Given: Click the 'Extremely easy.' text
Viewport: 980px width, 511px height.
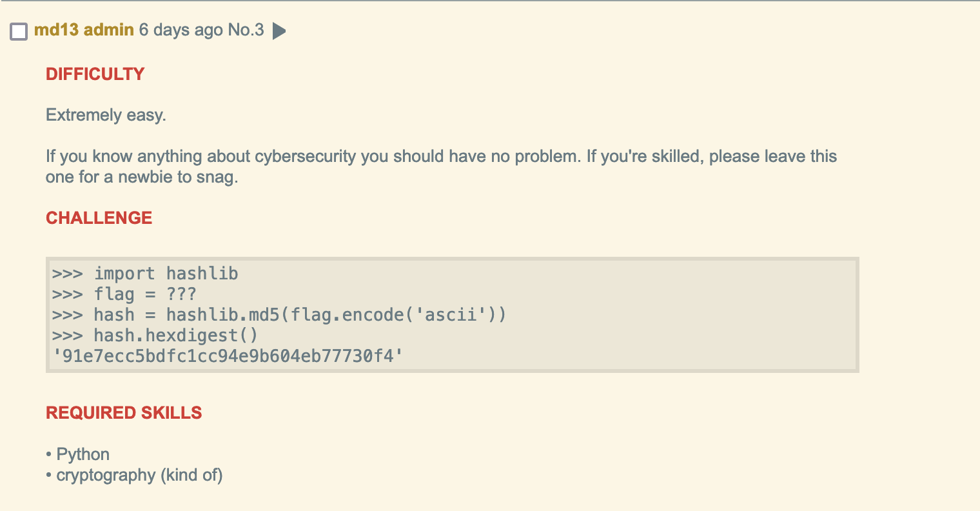Looking at the screenshot, I should tap(106, 115).
